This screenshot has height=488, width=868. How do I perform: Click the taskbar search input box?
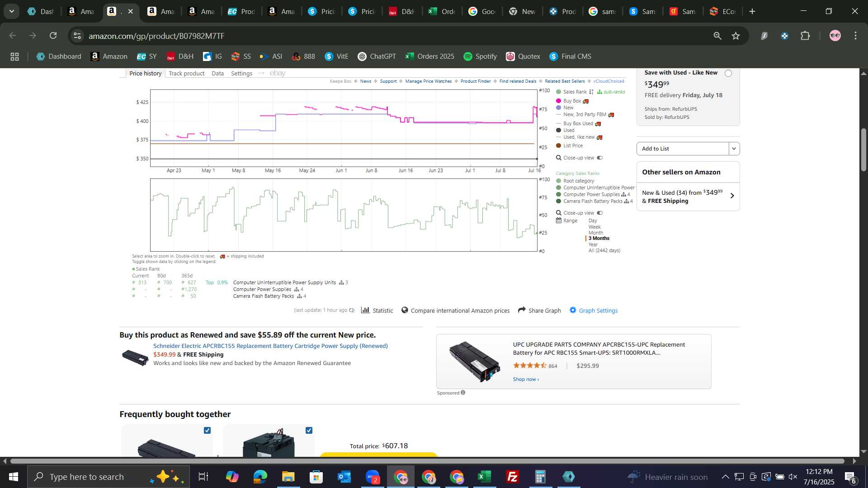(108, 477)
